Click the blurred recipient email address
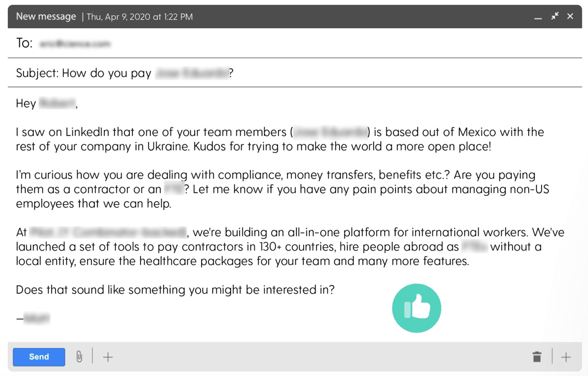The width and height of the screenshot is (588, 376). [x=75, y=44]
